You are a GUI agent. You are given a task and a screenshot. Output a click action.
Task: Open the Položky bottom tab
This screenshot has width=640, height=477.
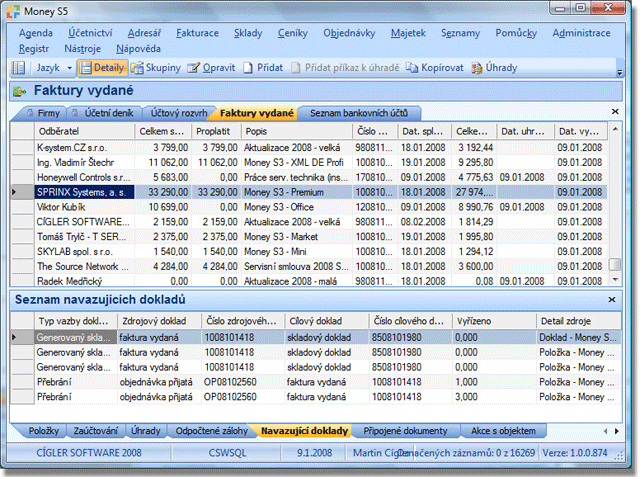pyautogui.click(x=43, y=431)
